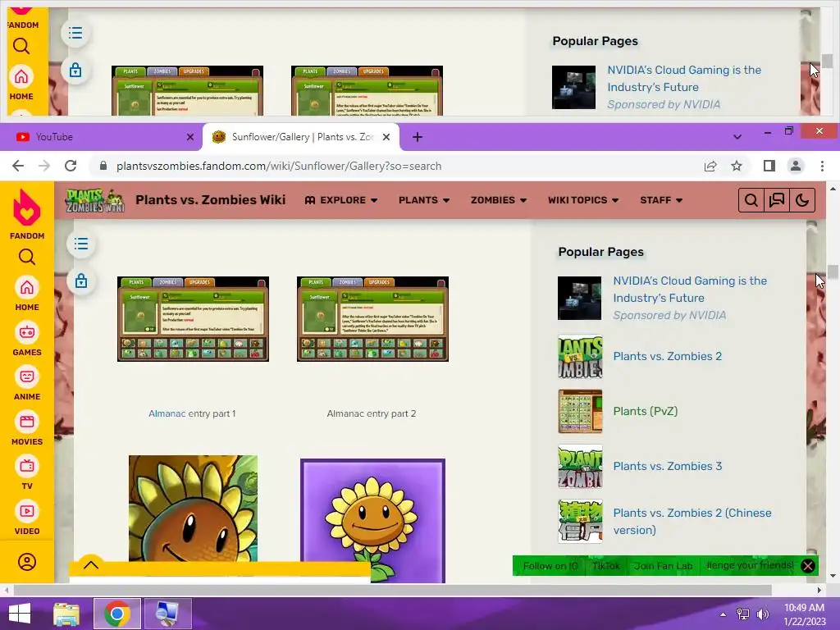Open MOVIES section in Fandom sidebar

pos(27,428)
